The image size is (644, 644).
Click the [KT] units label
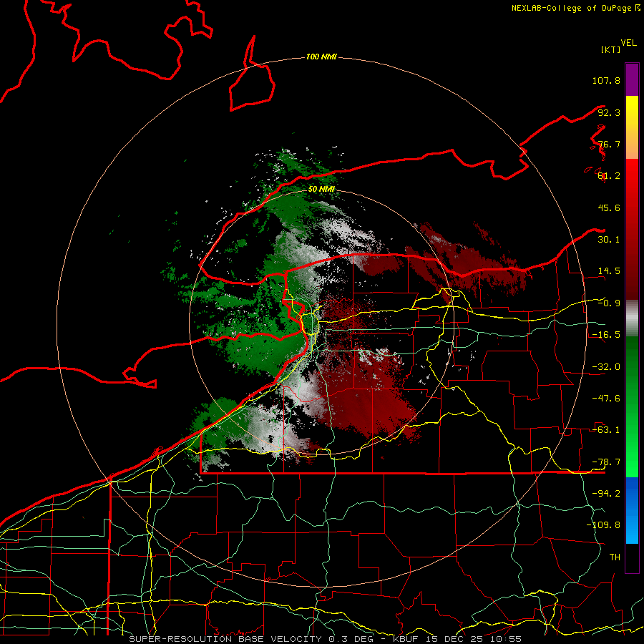[611, 49]
